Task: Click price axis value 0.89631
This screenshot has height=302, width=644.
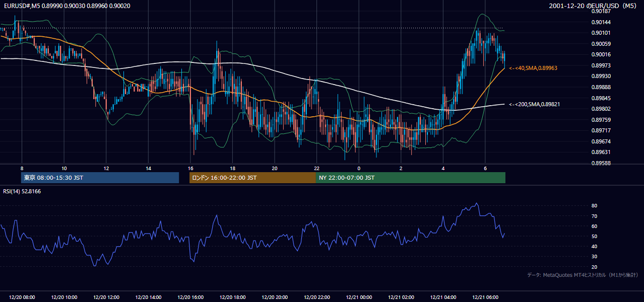Action: [601, 152]
